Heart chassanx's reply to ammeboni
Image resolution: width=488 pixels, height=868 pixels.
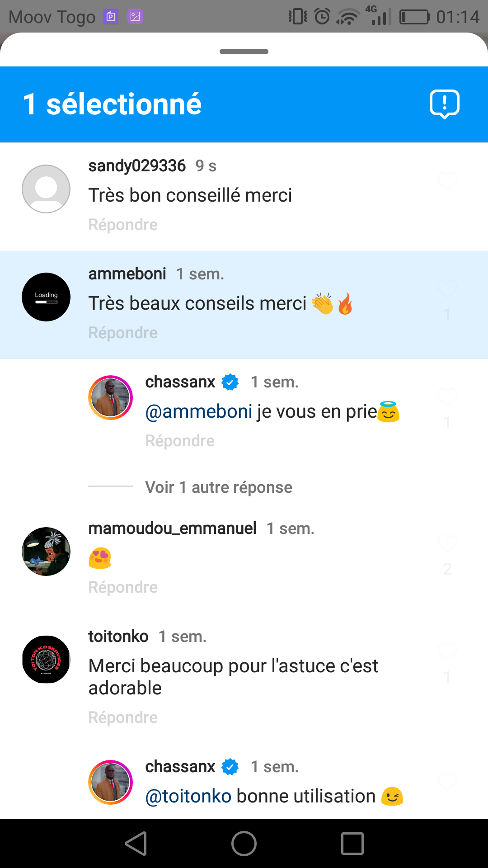pyautogui.click(x=447, y=397)
